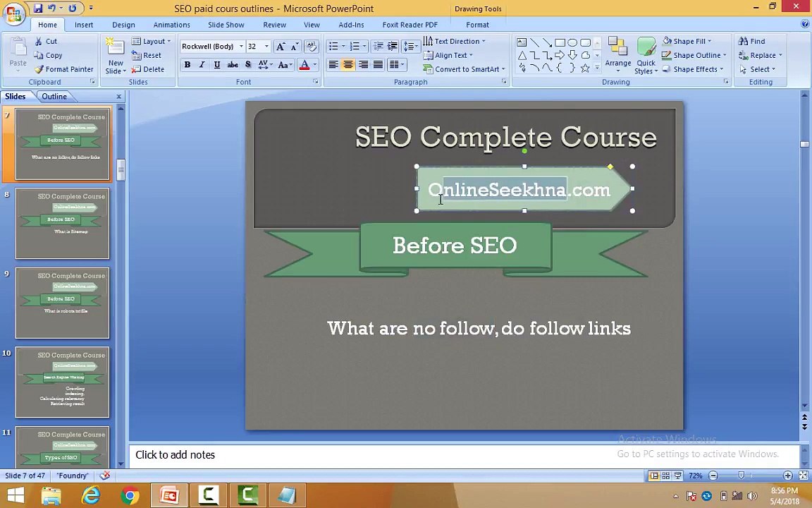Insert a text box shape

point(522,42)
